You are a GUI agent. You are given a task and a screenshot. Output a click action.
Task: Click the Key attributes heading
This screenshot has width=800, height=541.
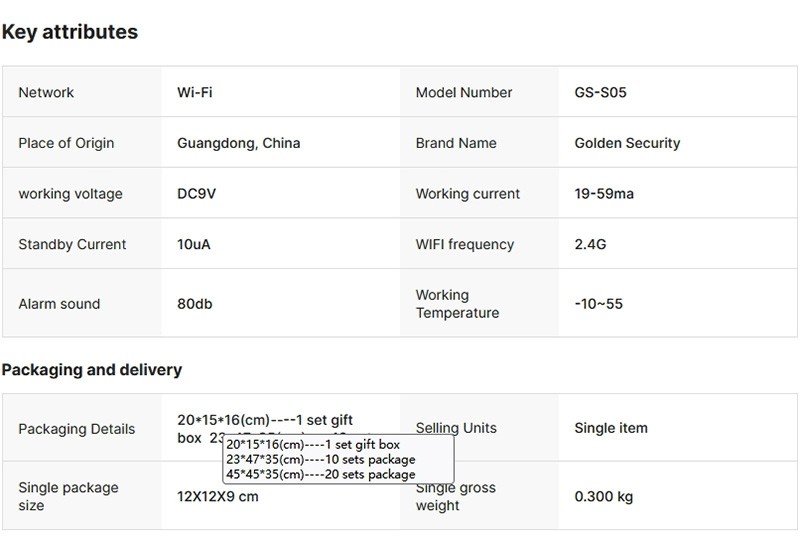coord(70,32)
